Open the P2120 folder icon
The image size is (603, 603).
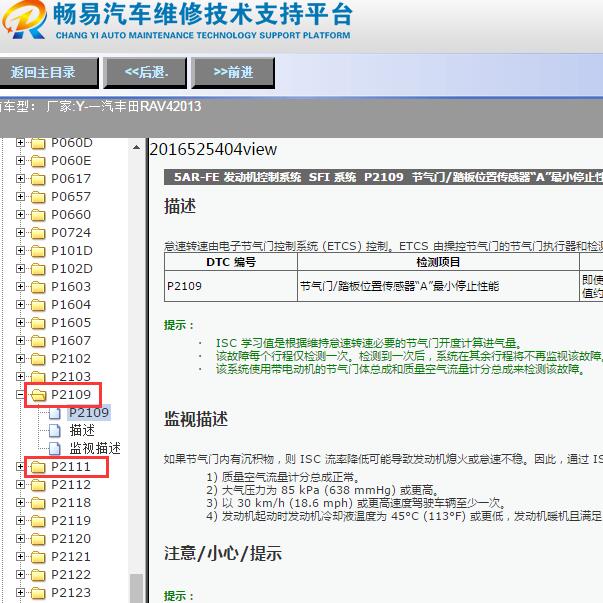tap(38, 540)
